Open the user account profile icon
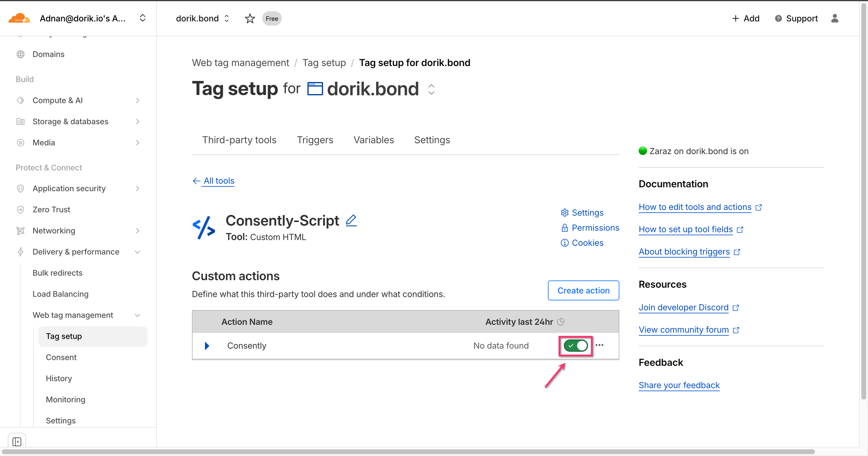Screen dimensions: 868x456 834,19
